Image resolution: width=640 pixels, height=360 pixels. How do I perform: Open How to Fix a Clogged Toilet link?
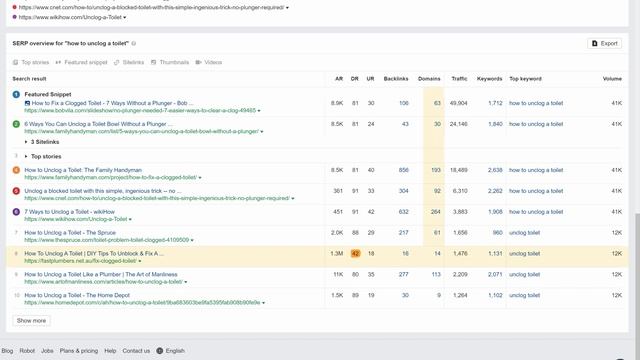point(113,103)
